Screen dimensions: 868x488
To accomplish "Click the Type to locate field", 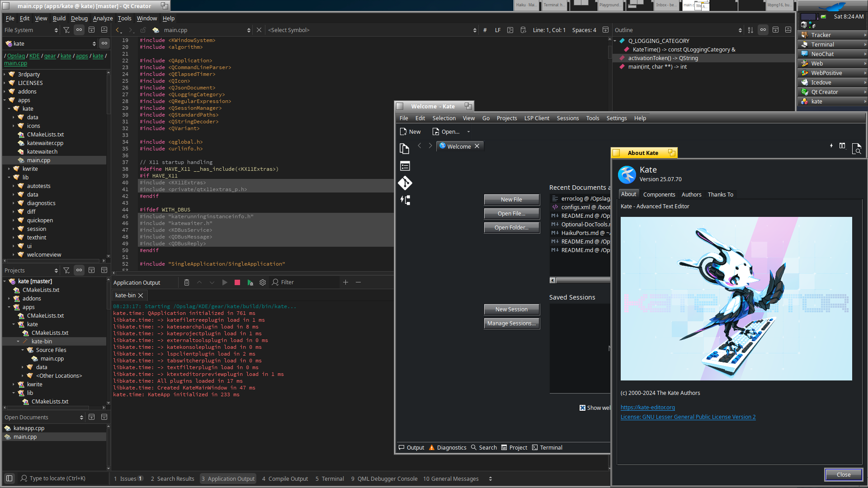I will point(57,478).
